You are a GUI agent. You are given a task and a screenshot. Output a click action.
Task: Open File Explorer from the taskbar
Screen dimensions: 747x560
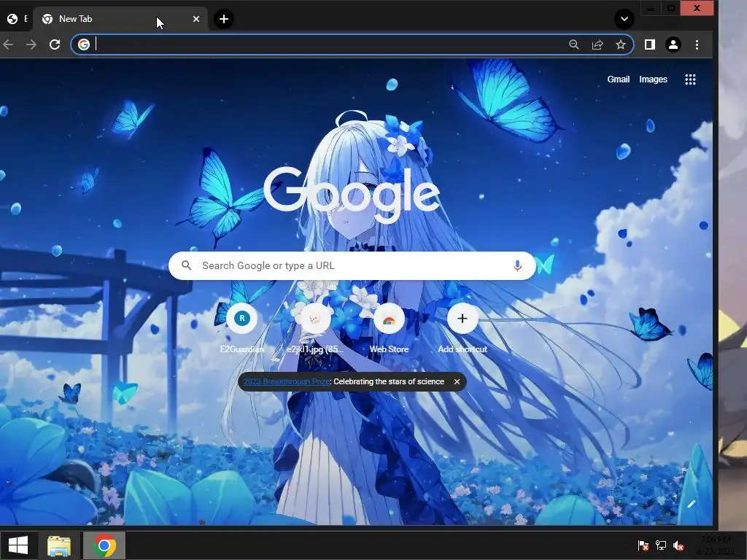[59, 545]
